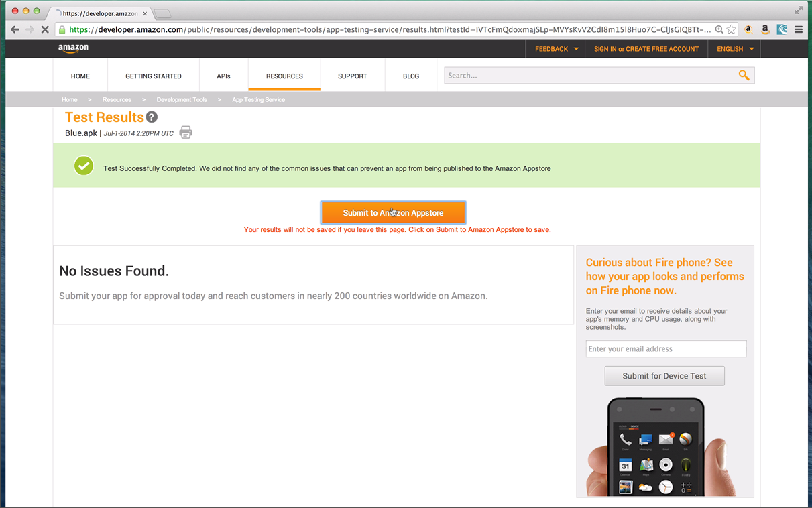This screenshot has width=812, height=508.
Task: Click the browser address bar URL
Action: (390, 29)
